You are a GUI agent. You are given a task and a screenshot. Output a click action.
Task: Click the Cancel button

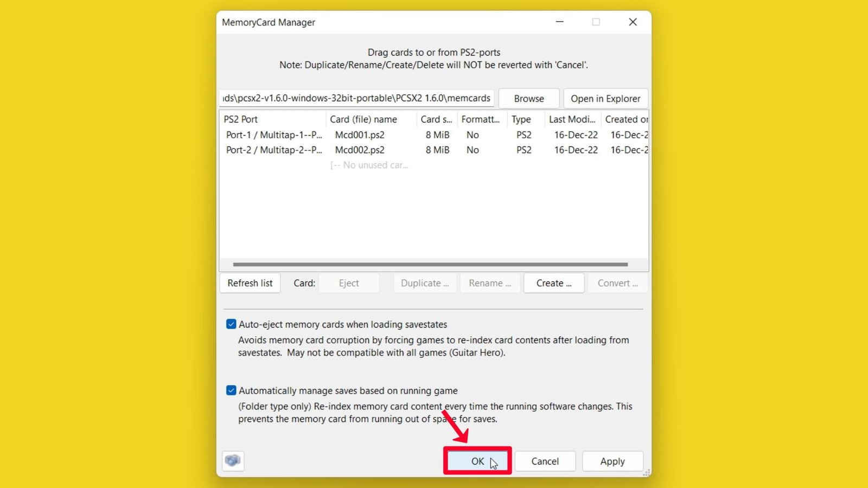pyautogui.click(x=545, y=461)
